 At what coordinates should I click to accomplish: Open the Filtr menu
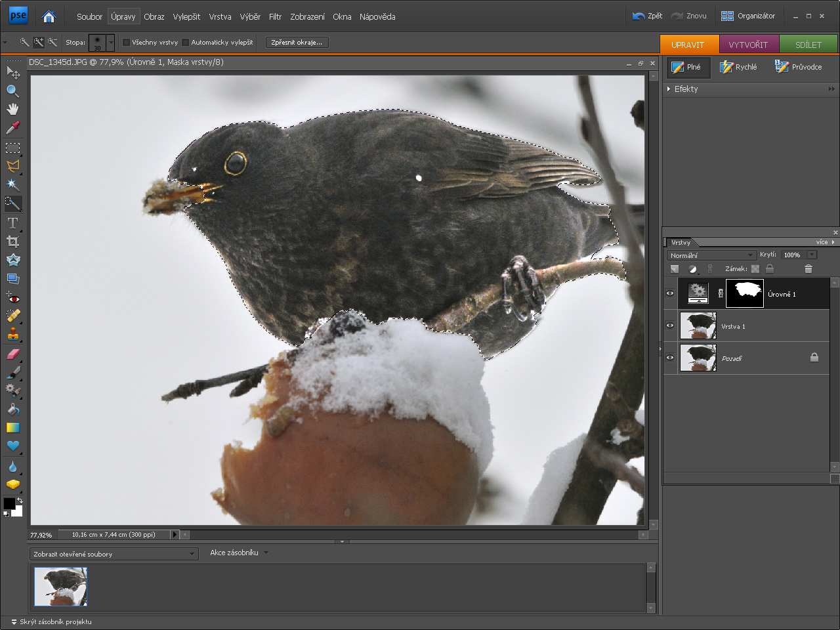point(275,16)
